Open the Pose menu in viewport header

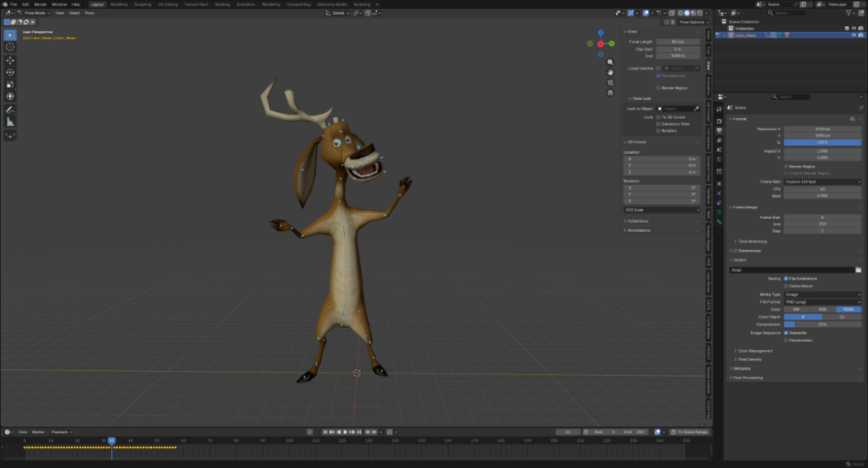[89, 13]
